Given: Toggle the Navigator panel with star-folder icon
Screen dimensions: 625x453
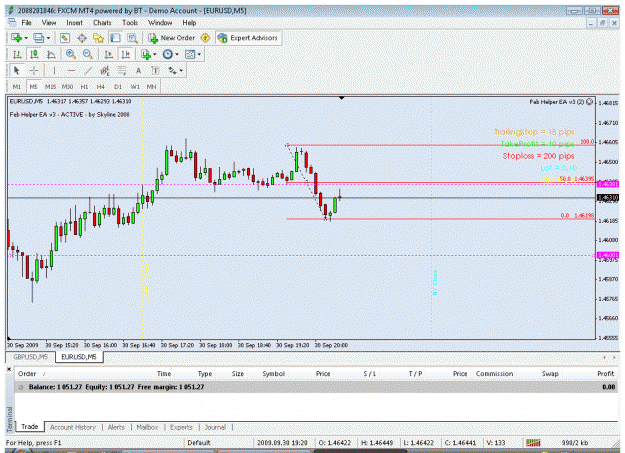Looking at the screenshot, I should pyautogui.click(x=98, y=38).
